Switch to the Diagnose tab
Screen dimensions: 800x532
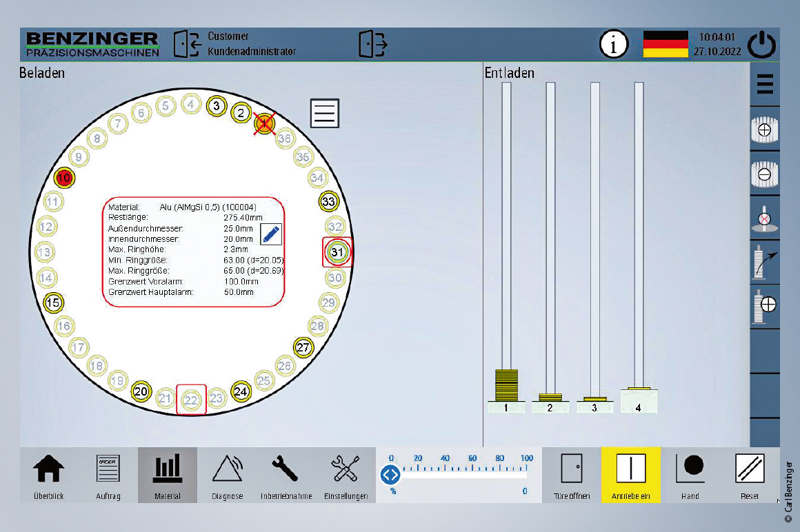tap(227, 475)
